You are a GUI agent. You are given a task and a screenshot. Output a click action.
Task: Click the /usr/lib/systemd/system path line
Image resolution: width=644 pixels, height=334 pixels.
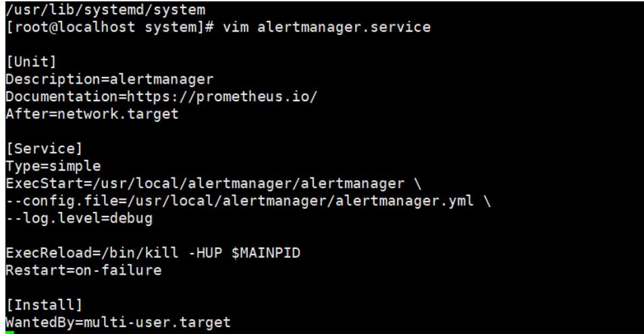(x=105, y=10)
